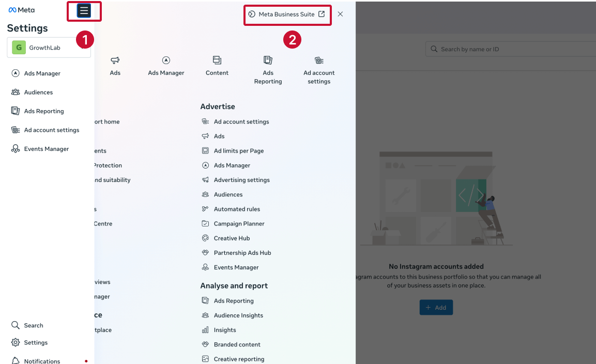596x364 pixels.
Task: Click the No Instagram accounts added text
Action: tap(436, 267)
